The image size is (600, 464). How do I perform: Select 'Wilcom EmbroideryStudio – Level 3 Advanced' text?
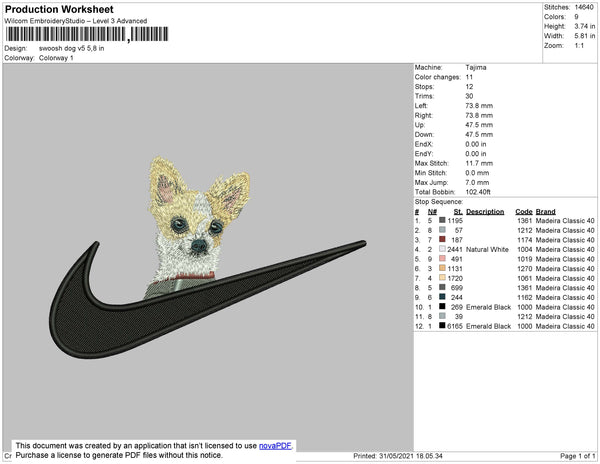(76, 21)
